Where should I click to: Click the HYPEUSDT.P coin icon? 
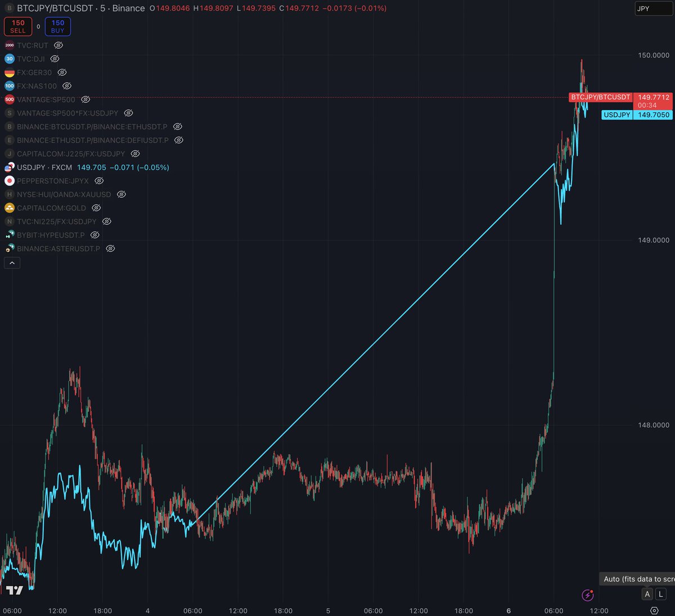coord(10,235)
